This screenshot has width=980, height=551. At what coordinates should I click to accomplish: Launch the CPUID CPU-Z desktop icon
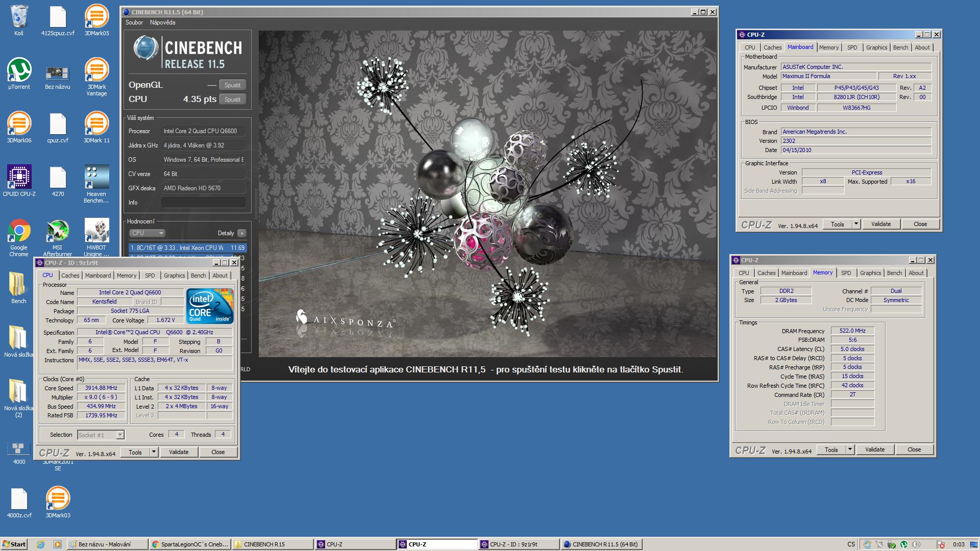19,181
